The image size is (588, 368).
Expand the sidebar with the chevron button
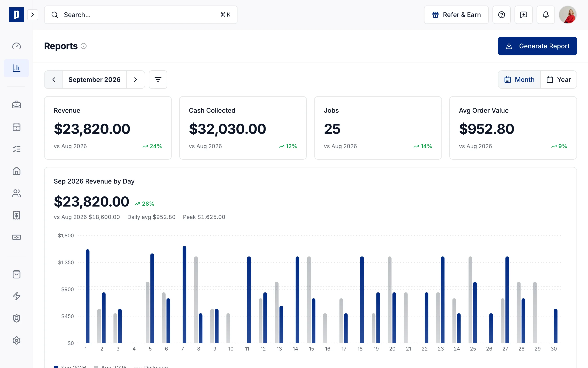point(33,14)
